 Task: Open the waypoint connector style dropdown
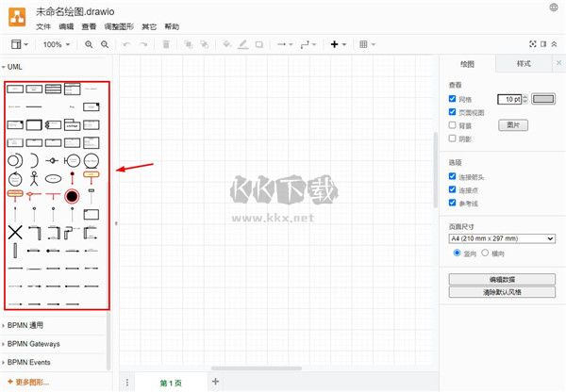(x=308, y=44)
